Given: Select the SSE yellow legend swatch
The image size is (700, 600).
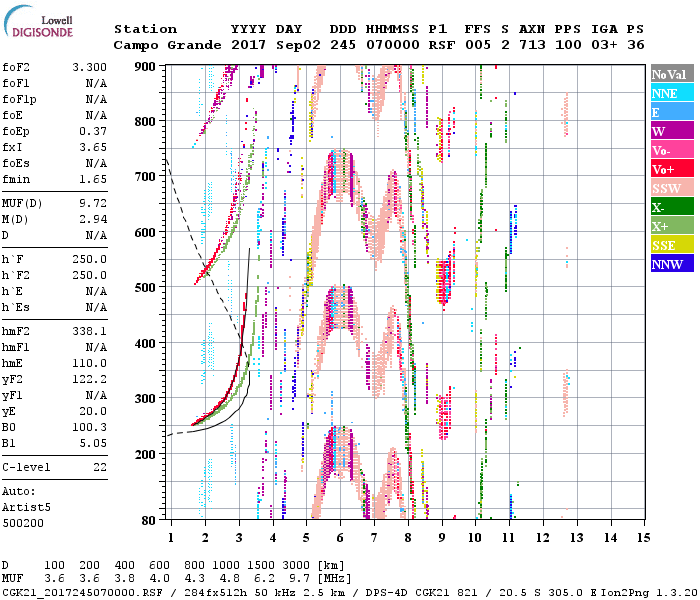Looking at the screenshot, I should coord(672,245).
